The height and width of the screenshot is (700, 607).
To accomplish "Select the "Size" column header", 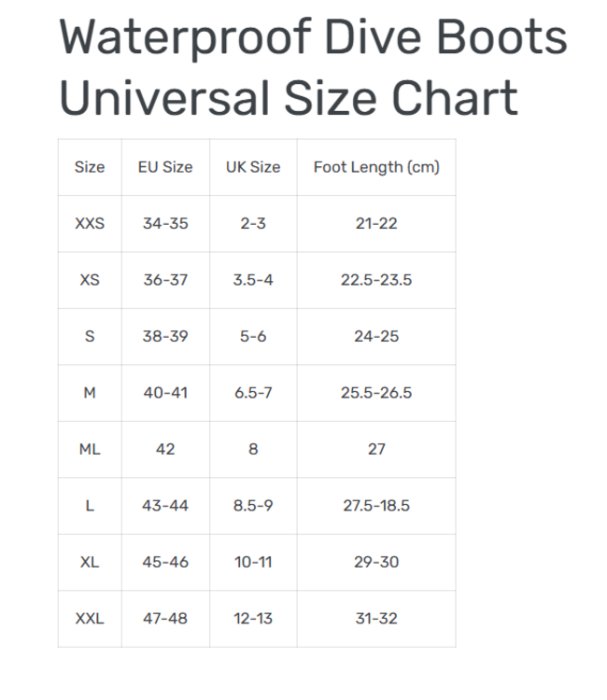I will tap(90, 167).
